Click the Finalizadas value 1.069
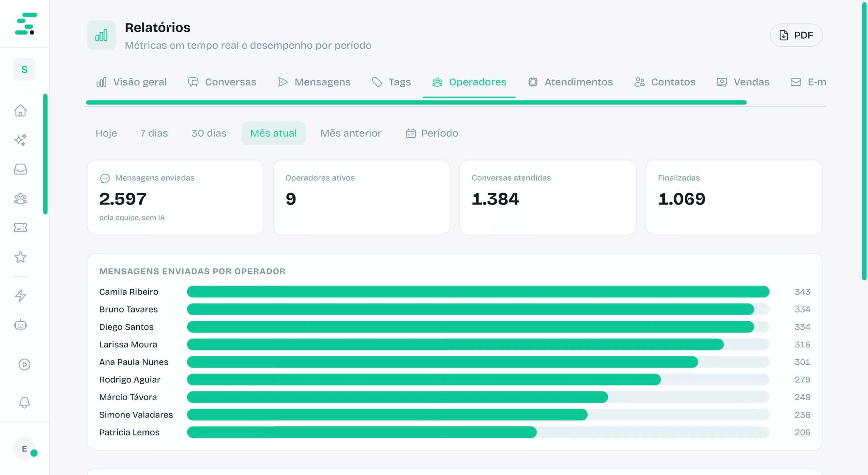The image size is (868, 475). (681, 199)
